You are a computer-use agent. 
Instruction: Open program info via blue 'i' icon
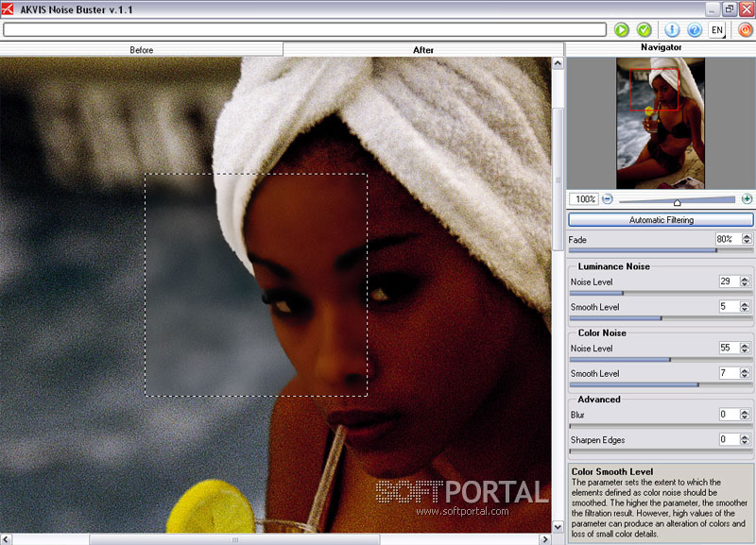[672, 30]
